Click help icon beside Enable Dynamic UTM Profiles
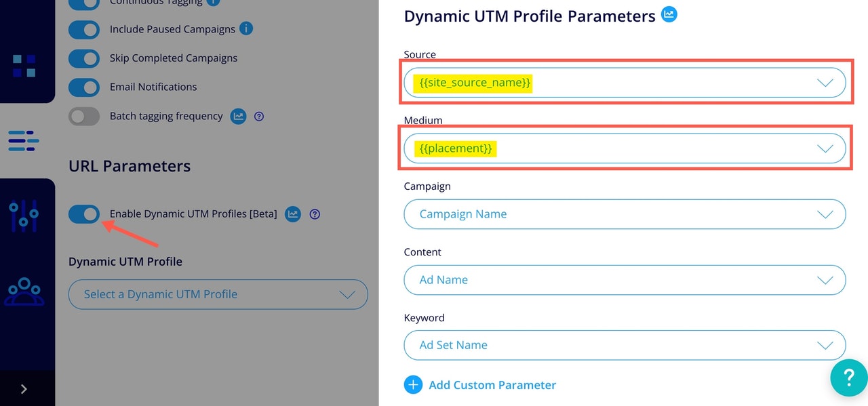This screenshot has width=868, height=406. tap(315, 214)
